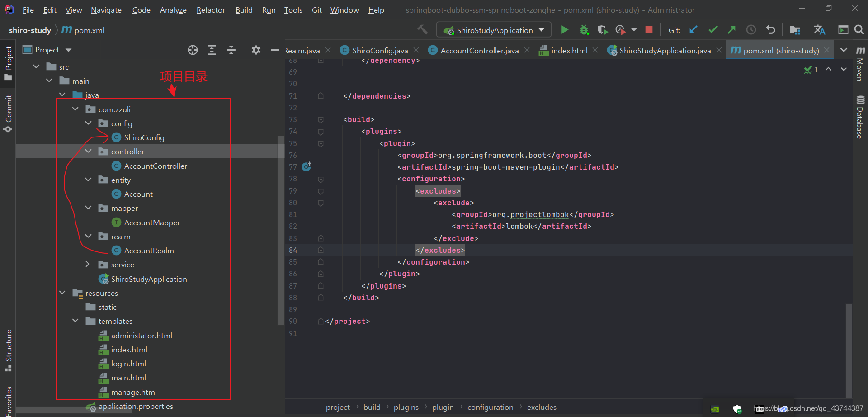Open the File menu
The image size is (868, 417).
(28, 10)
